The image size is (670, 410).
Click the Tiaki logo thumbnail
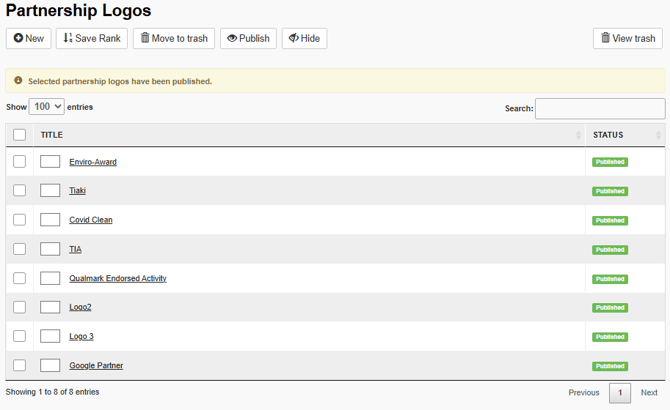[x=50, y=190]
